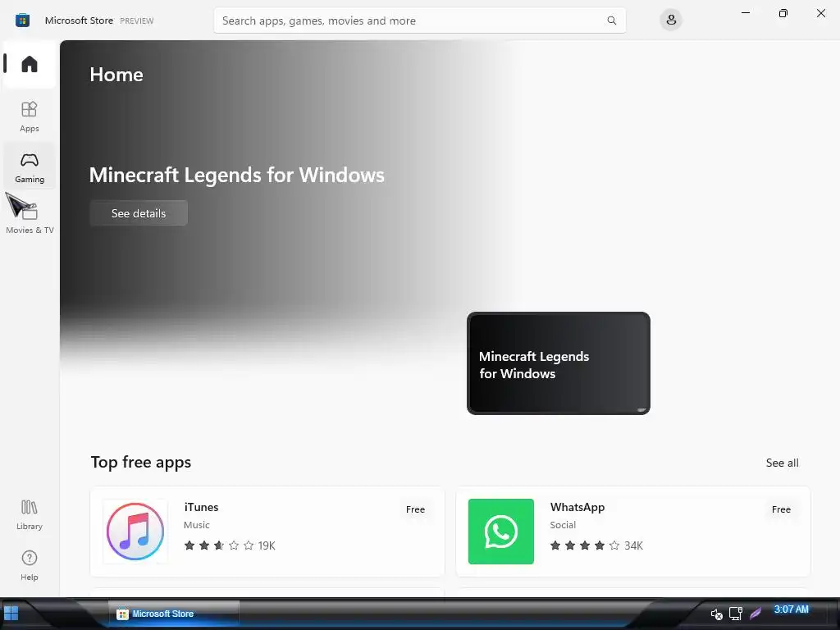Minimize the Microsoft Store window
The height and width of the screenshot is (630, 840).
pyautogui.click(x=745, y=13)
